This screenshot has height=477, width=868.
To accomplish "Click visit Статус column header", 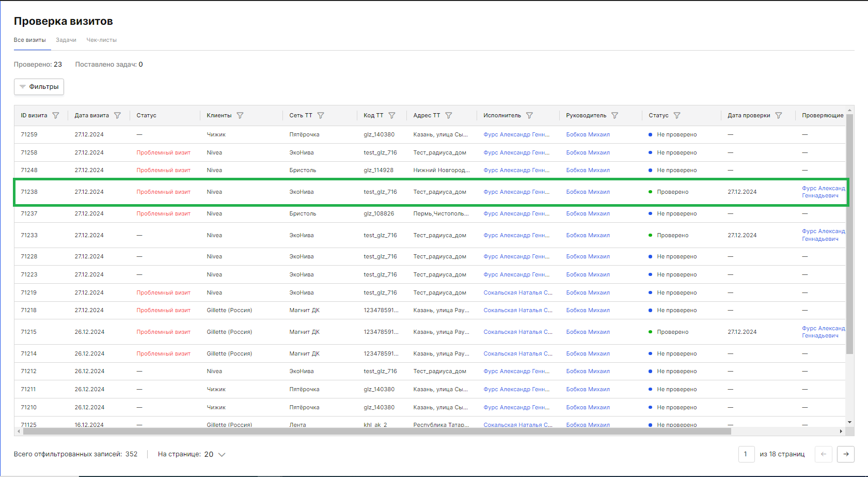I will coord(146,115).
